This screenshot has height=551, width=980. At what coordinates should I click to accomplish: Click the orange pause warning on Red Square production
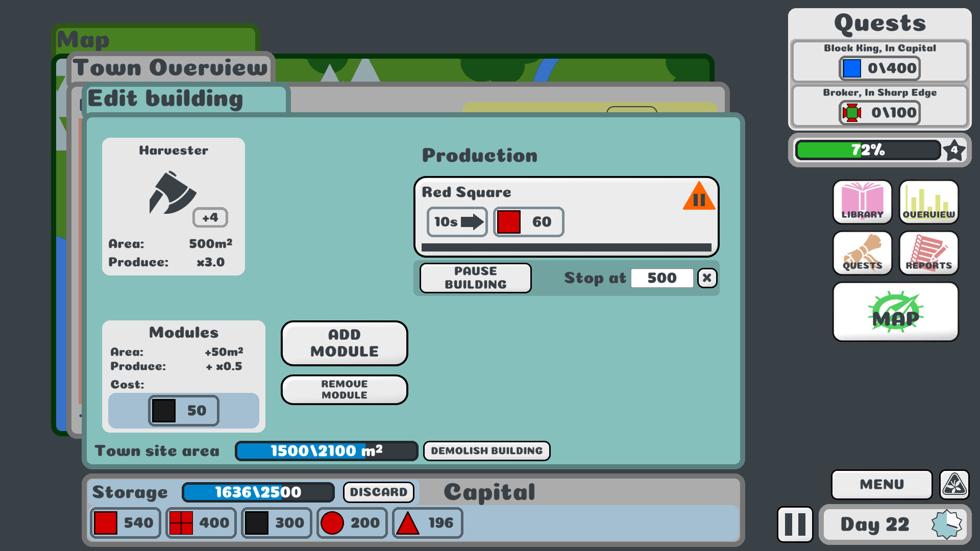698,198
